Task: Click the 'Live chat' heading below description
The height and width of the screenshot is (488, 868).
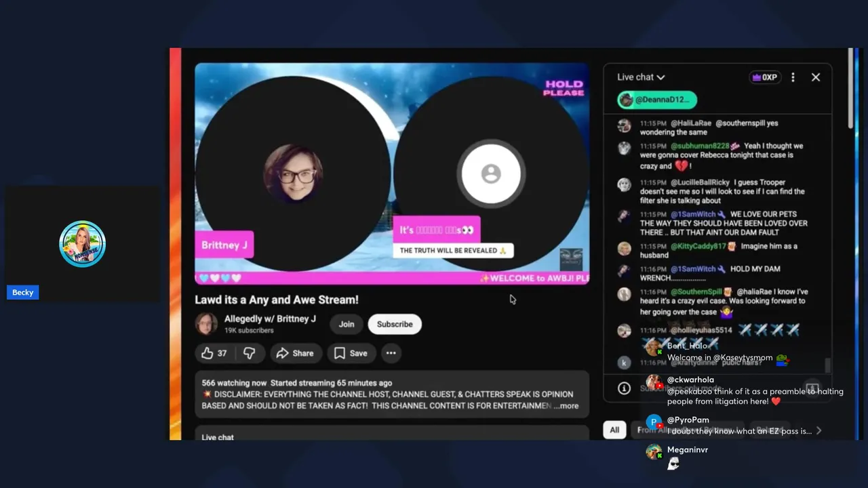Action: pyautogui.click(x=218, y=437)
